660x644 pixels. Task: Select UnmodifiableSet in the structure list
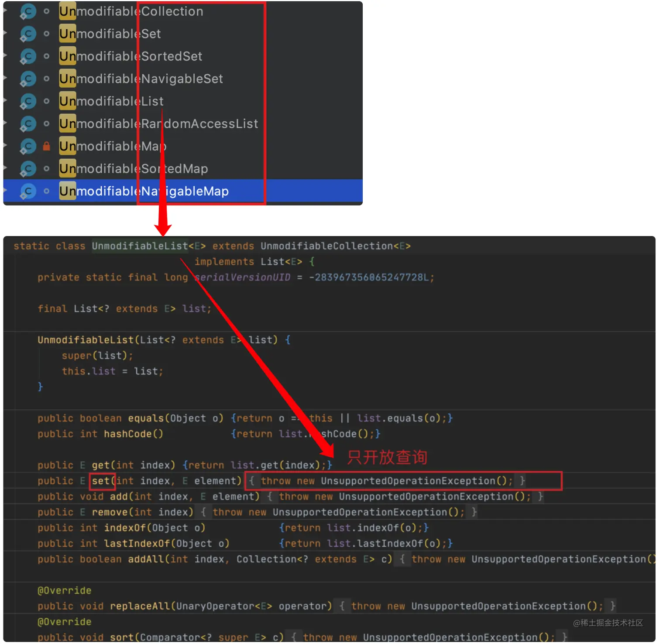110,34
